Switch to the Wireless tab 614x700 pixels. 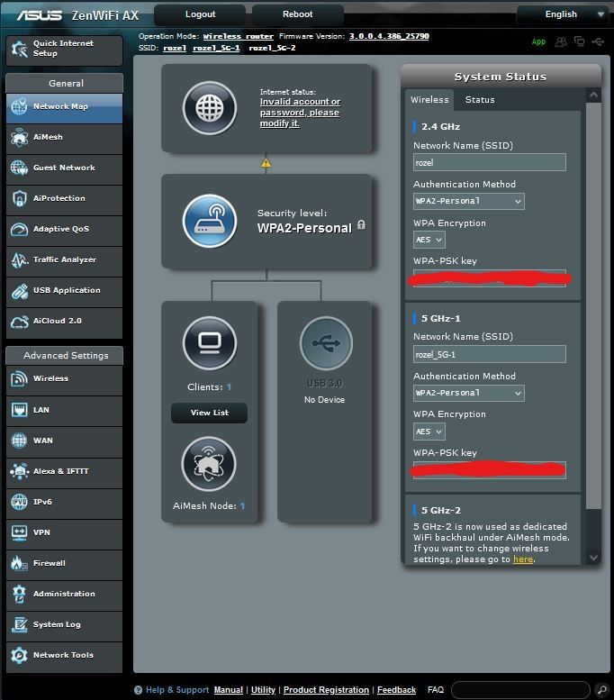429,100
